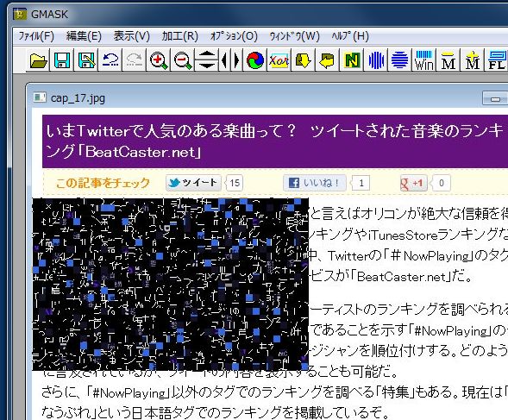Open the 編集(E) menu
The height and width of the screenshot is (420, 508).
[84, 36]
